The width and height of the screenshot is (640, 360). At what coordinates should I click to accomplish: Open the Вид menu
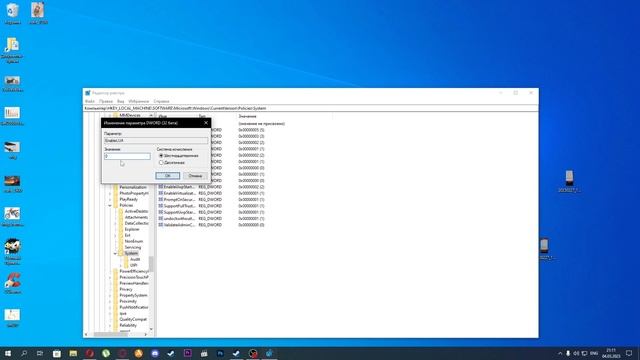click(x=120, y=101)
